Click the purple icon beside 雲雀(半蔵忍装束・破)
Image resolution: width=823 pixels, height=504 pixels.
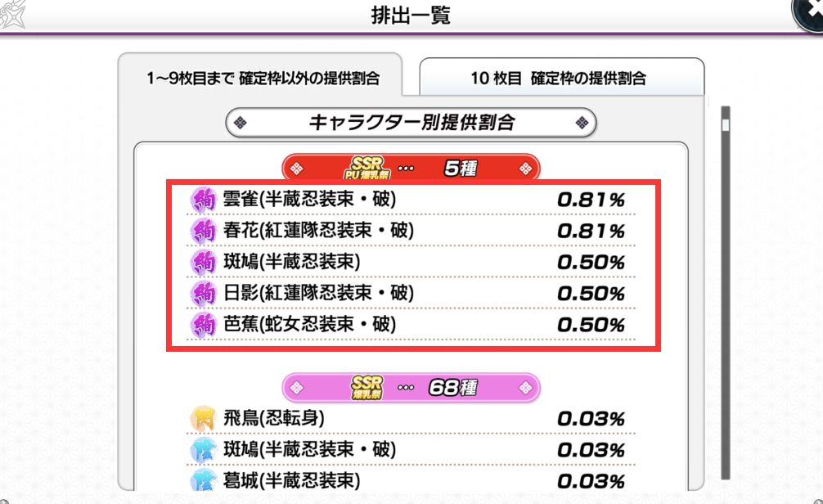click(203, 200)
